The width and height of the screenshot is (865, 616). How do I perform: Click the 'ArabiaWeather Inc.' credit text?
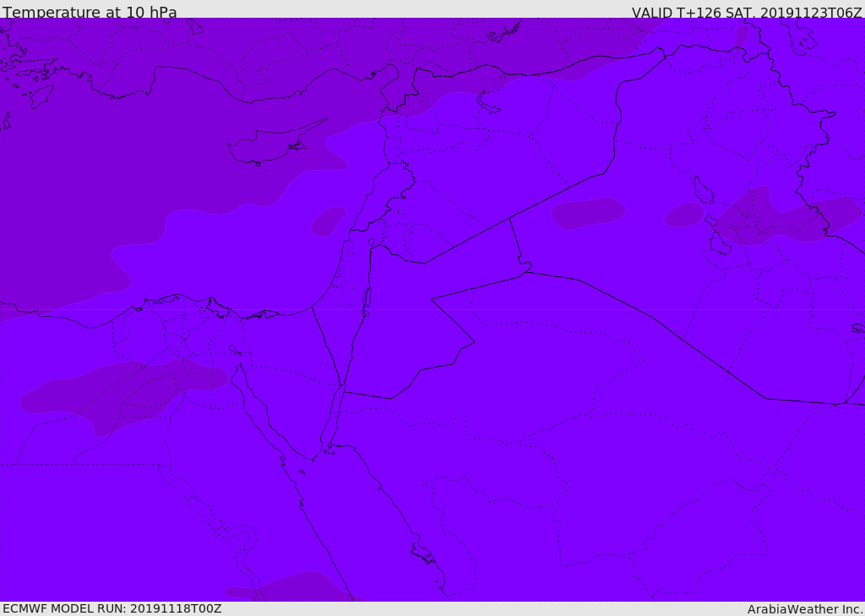[805, 609]
